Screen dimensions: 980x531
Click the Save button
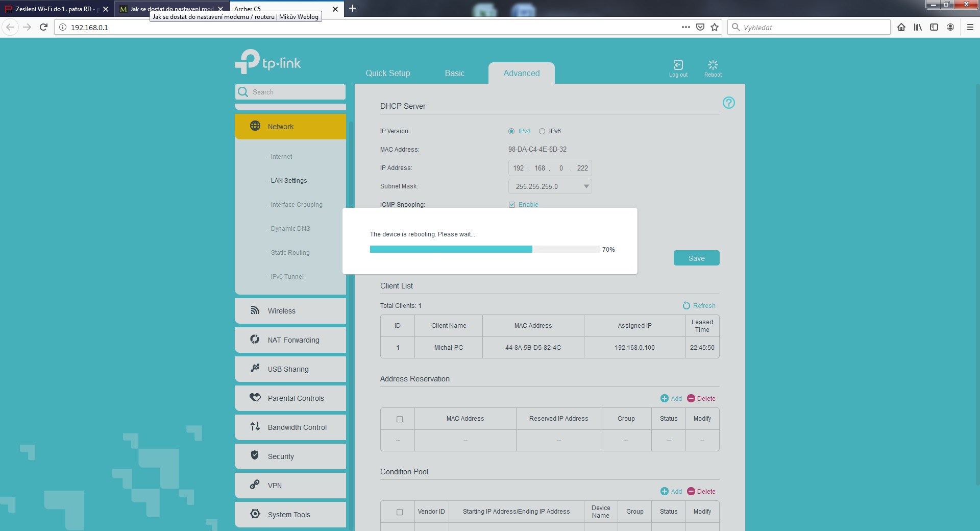tap(697, 258)
